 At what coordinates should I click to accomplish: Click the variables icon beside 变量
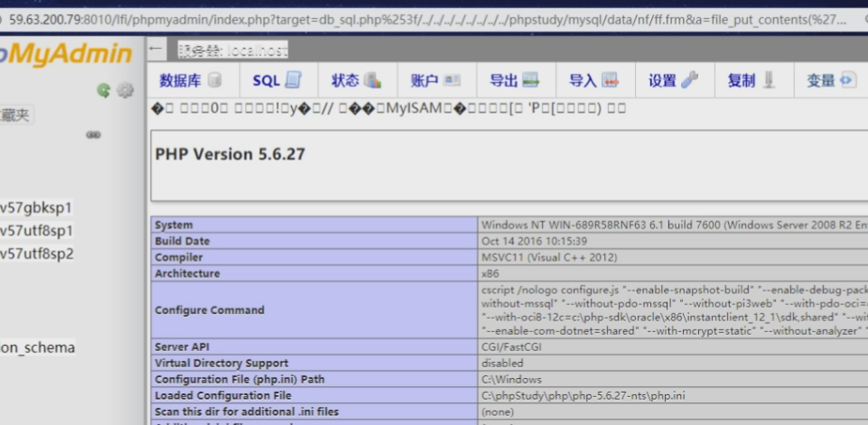[848, 80]
